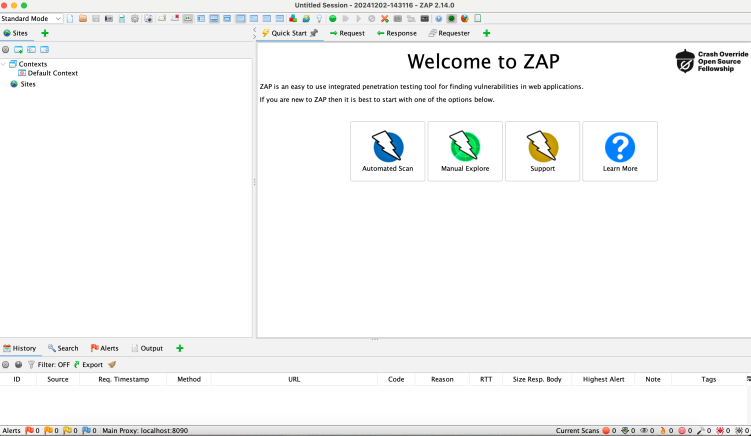
Task: Click the tablet-shaped icon at toolbar end
Action: pos(478,19)
